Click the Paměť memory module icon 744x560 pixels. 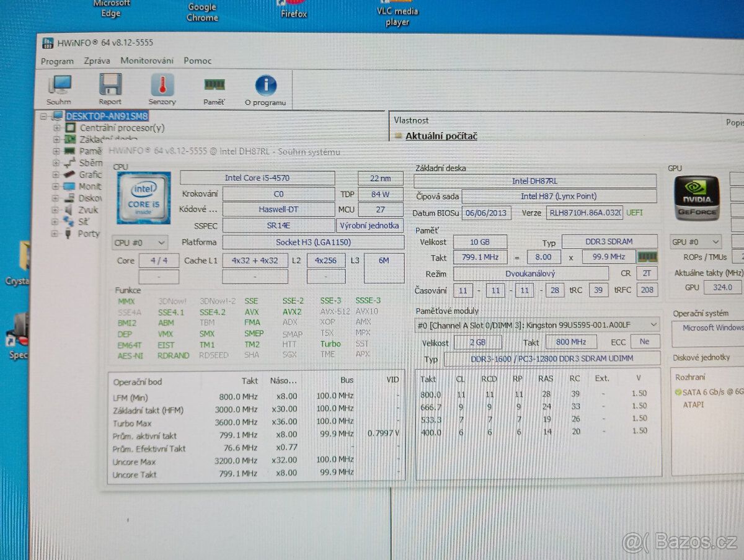(x=214, y=89)
